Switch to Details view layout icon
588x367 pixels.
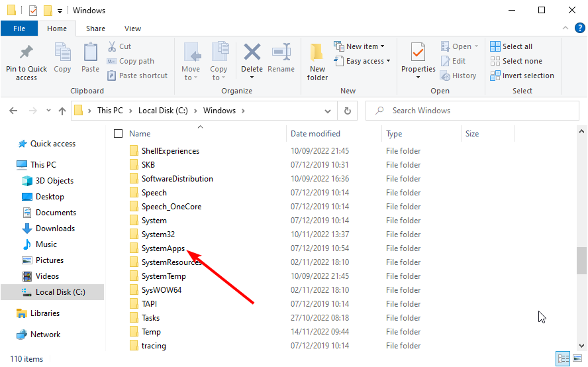[563, 358]
